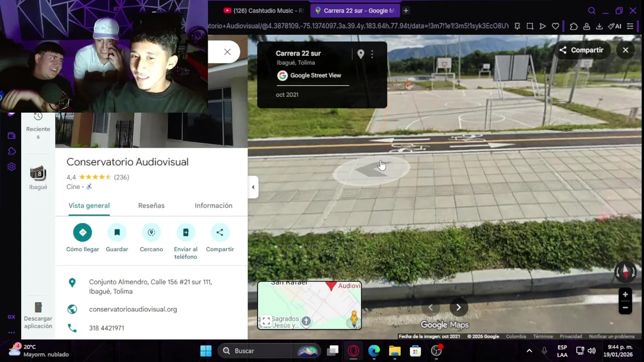Image resolution: width=644 pixels, height=362 pixels.
Task: Open the extensions icon in the Opera sidebar
Action: coord(12,151)
